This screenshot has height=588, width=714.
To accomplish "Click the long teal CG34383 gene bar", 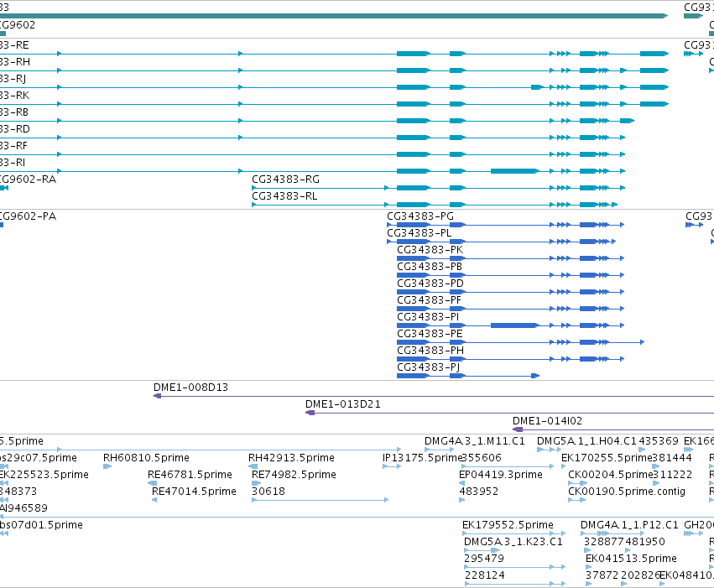I will click(x=334, y=16).
